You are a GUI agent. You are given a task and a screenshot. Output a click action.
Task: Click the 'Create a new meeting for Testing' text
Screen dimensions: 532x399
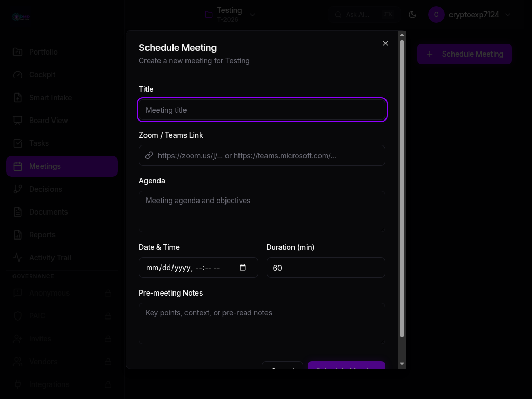pos(194,61)
